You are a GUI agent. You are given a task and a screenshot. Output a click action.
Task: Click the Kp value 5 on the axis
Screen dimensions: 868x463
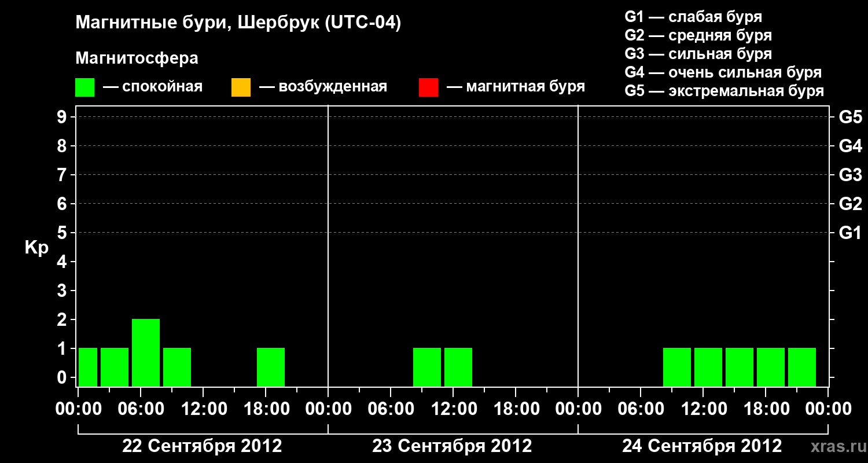(x=63, y=233)
